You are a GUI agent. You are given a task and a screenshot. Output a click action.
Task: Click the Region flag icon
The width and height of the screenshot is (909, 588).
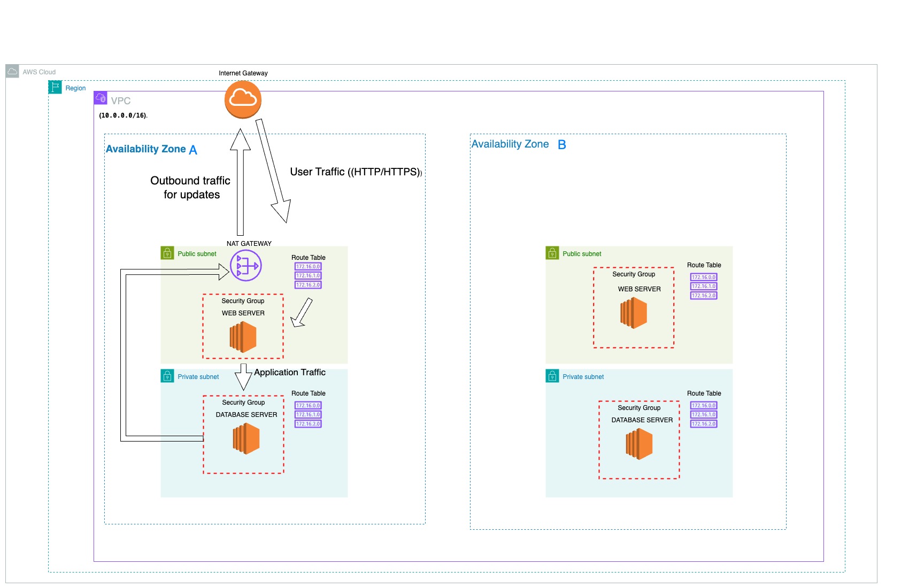coord(55,87)
